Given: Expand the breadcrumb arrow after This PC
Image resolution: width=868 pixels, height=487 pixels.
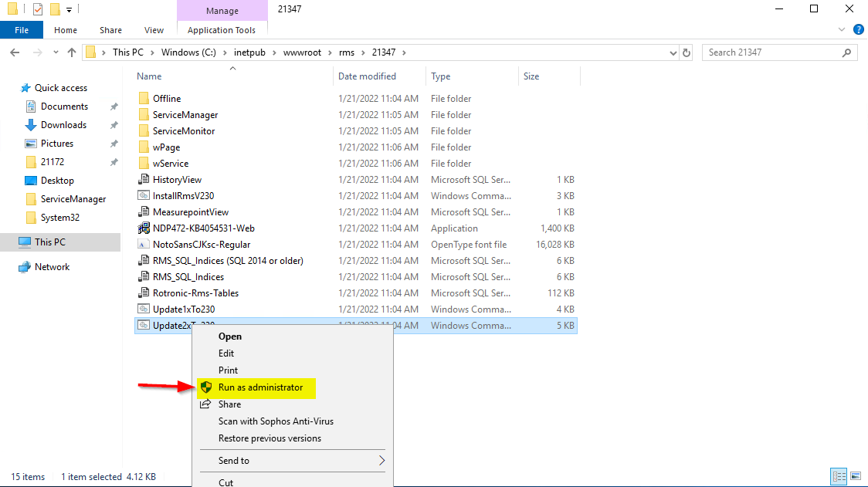Looking at the screenshot, I should click(x=152, y=52).
